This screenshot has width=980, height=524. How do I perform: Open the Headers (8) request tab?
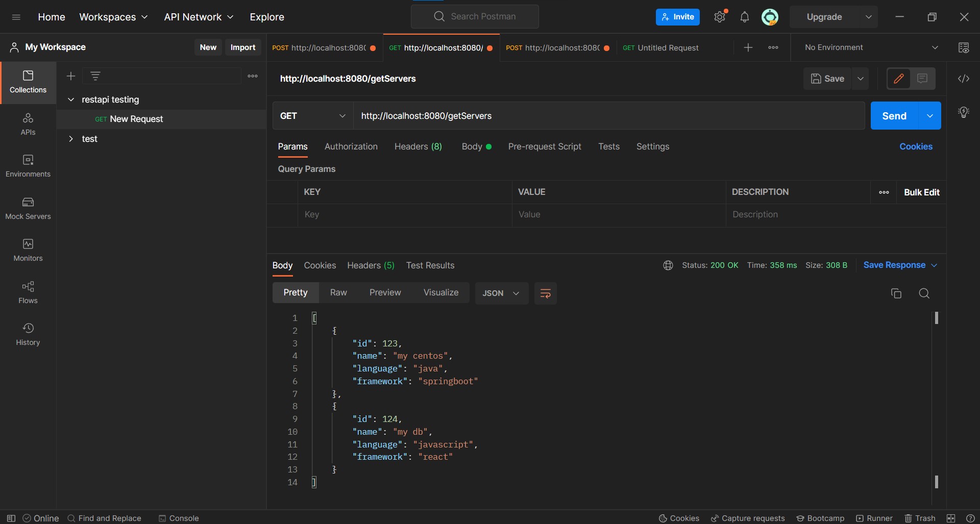[x=418, y=146]
